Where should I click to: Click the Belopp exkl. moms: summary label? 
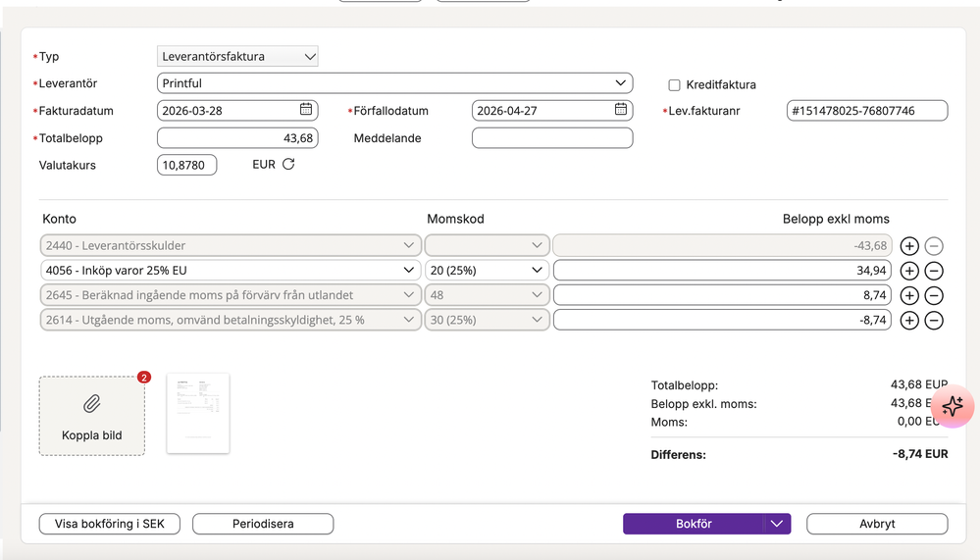tap(703, 404)
